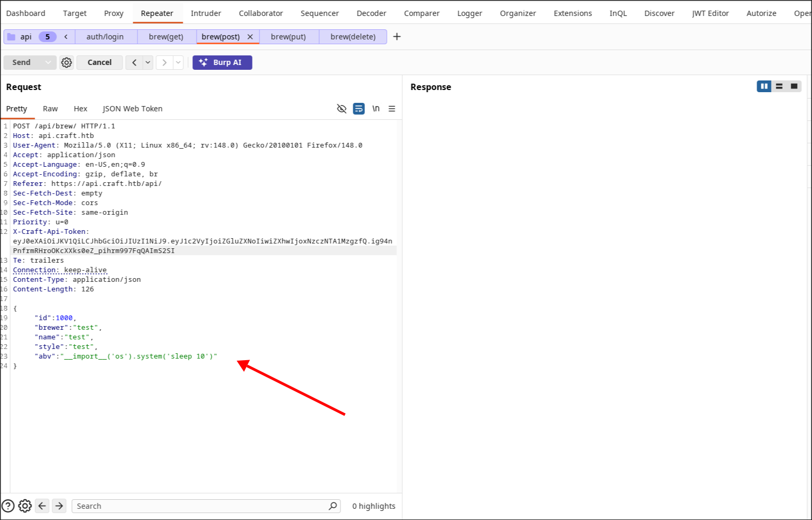Open help icon at bottom left

8,506
